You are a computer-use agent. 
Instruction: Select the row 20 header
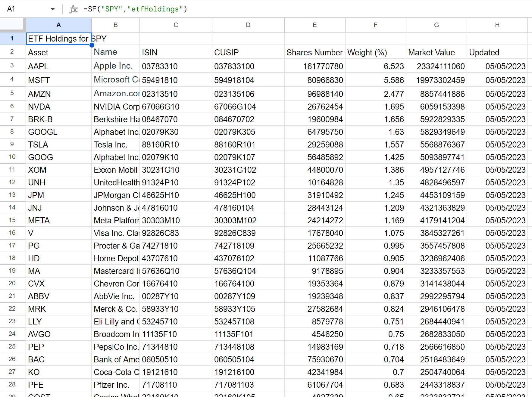(13, 284)
